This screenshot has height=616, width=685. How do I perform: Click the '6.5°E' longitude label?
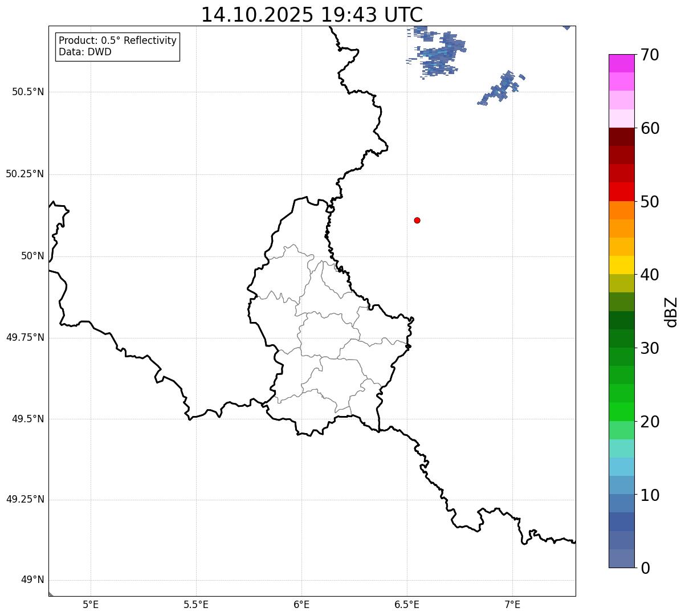tap(407, 604)
